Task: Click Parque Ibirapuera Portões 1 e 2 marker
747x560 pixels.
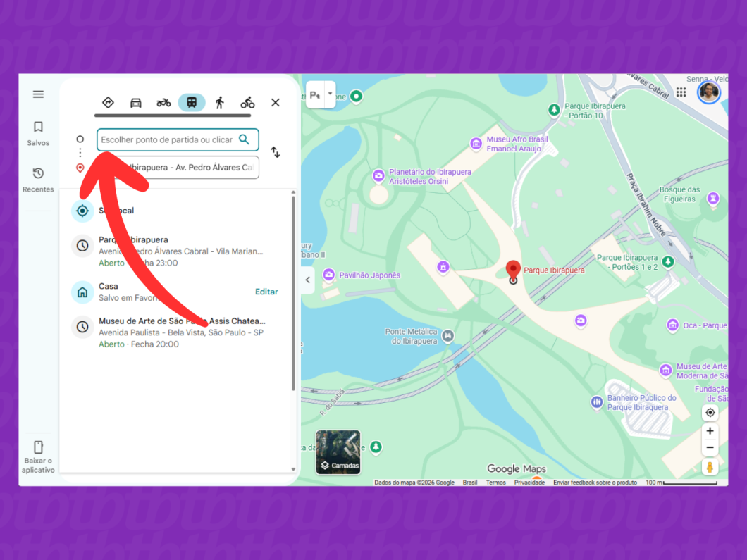Action: 668,261
